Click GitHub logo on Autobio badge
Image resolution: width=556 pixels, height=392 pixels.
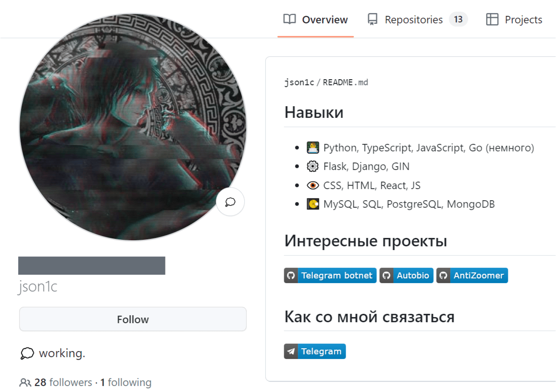tap(386, 276)
